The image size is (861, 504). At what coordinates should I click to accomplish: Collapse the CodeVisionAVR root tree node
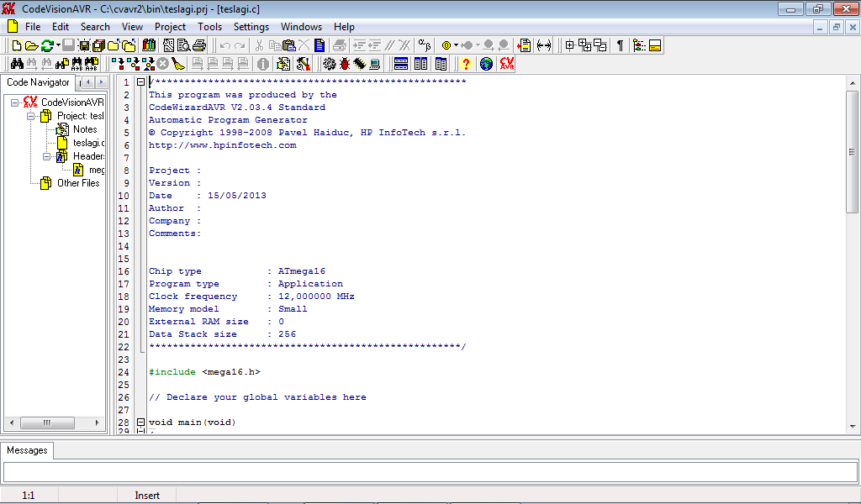click(x=15, y=102)
